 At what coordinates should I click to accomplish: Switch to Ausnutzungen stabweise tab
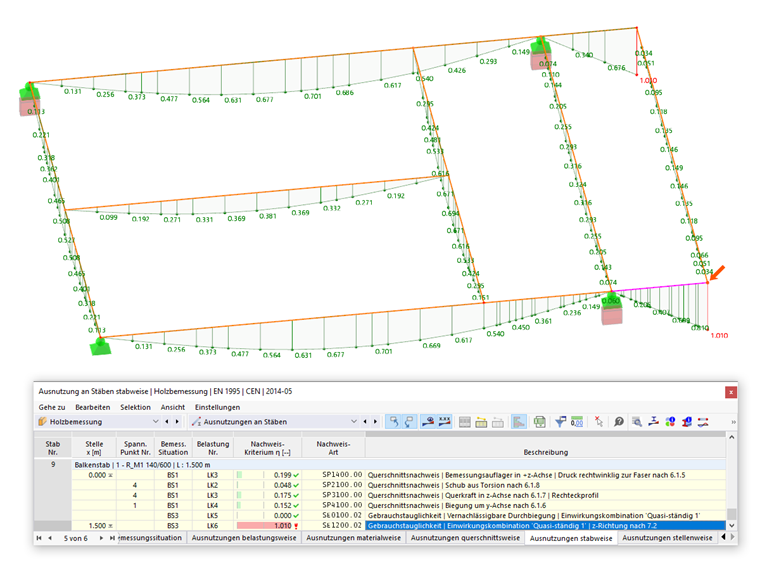(571, 538)
